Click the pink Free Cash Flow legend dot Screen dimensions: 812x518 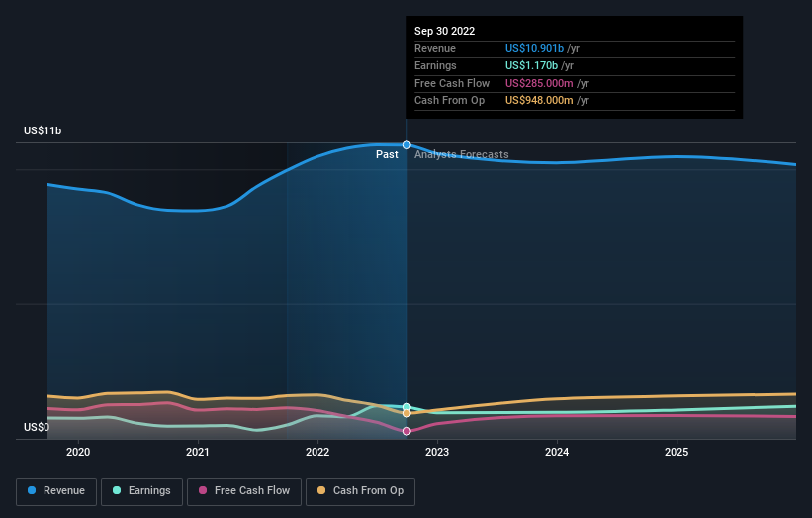(203, 490)
